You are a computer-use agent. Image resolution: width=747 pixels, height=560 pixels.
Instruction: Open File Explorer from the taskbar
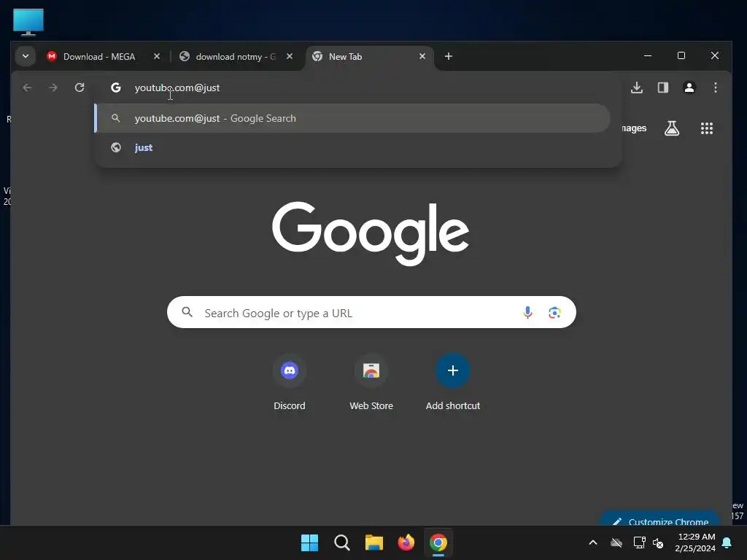coord(374,542)
